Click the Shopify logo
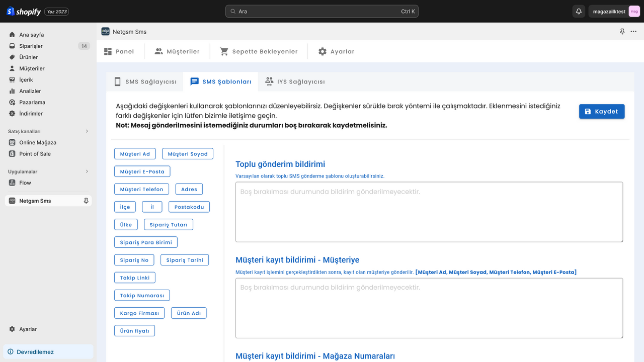644x362 pixels. pyautogui.click(x=24, y=11)
